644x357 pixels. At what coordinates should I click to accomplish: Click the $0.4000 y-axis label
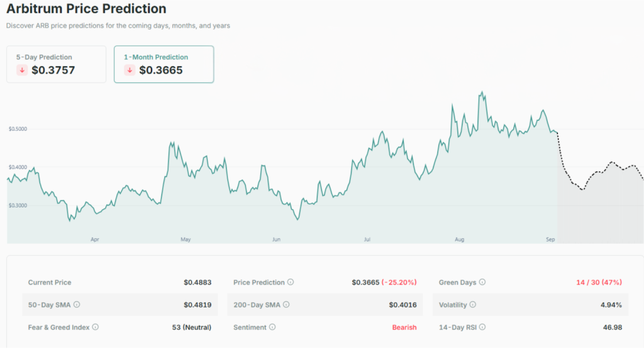(x=18, y=167)
